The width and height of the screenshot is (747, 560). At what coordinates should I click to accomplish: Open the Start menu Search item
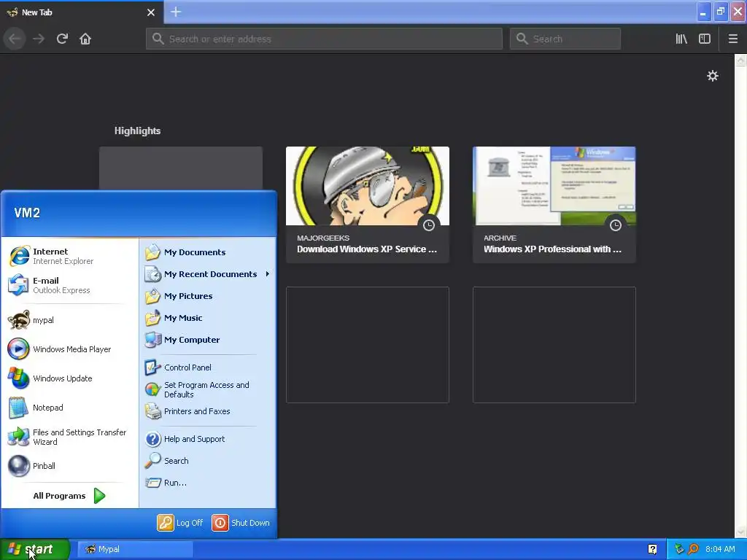[x=207, y=461]
